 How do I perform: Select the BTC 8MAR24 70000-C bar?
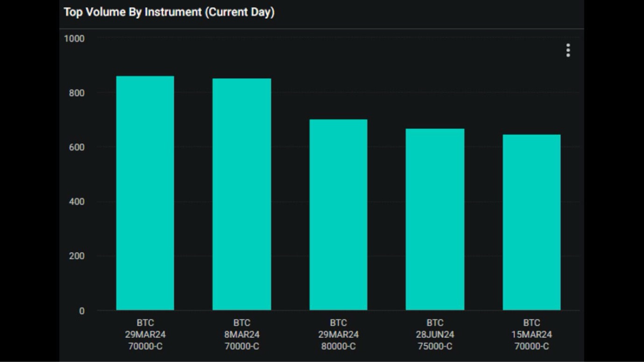[x=241, y=194]
